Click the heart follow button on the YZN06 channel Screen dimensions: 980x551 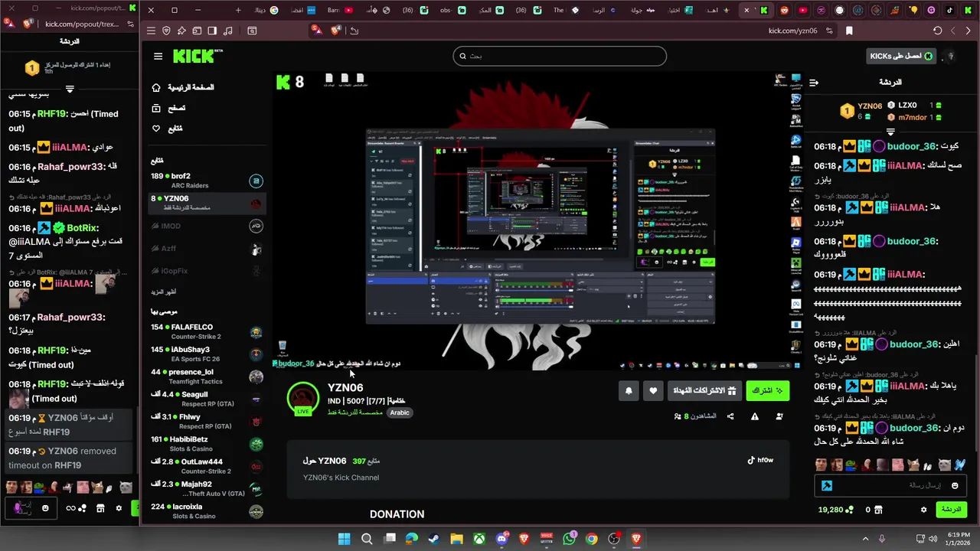[653, 390]
